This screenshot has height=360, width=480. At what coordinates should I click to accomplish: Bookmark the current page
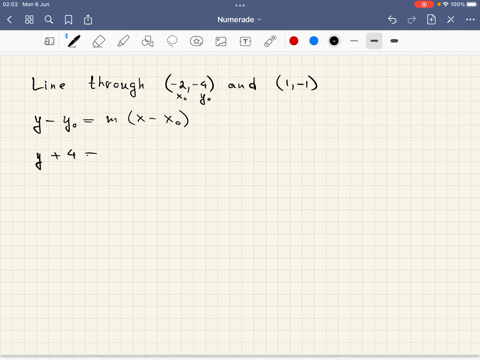[x=68, y=20]
